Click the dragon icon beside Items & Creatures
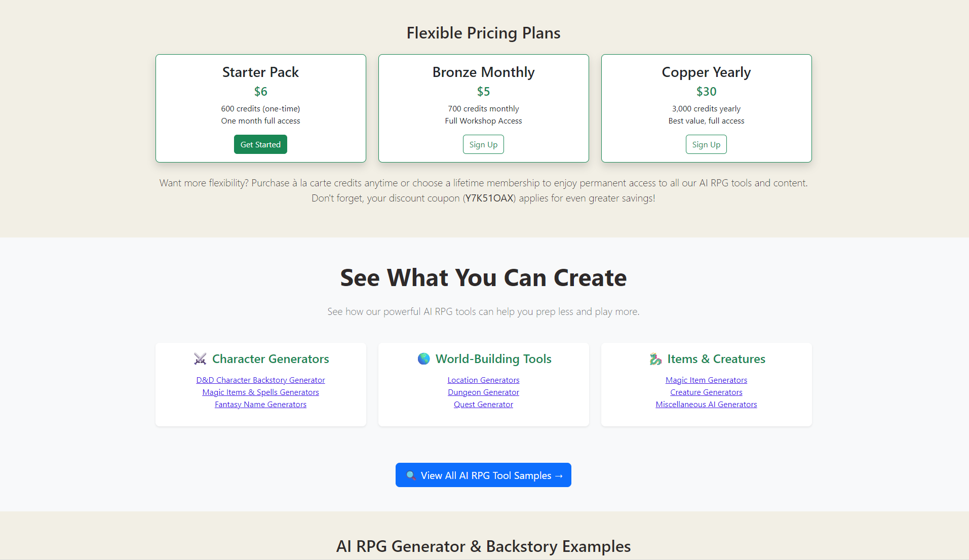Image resolution: width=969 pixels, height=560 pixels. tap(655, 359)
